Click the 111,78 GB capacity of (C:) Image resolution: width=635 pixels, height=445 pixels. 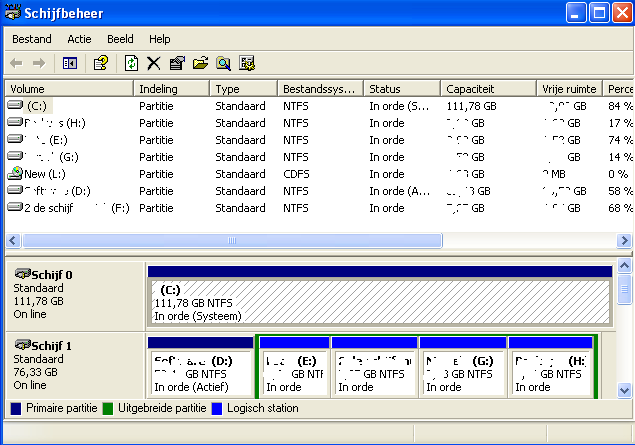(471, 106)
